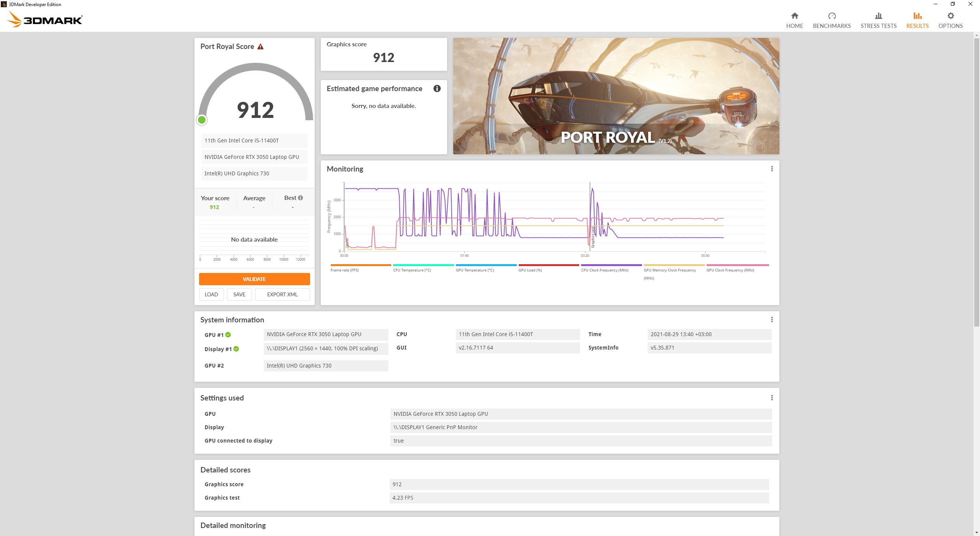The image size is (980, 536).
Task: Toggle the GPU Temperature legend entry
Action: tap(486, 268)
